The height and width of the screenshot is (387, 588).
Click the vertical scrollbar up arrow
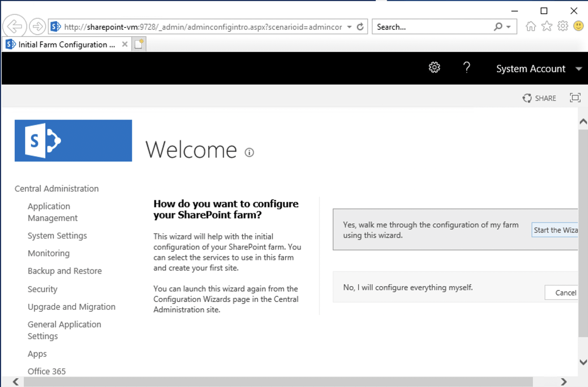click(x=583, y=122)
